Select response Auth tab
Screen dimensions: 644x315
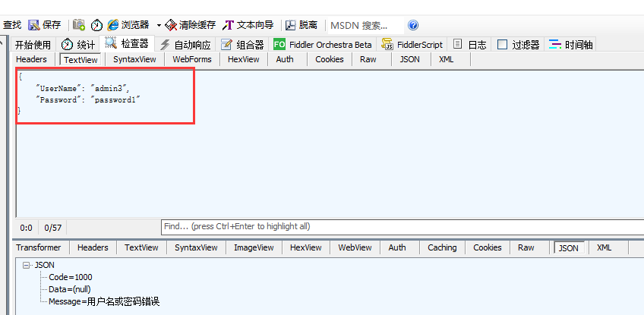(x=397, y=247)
